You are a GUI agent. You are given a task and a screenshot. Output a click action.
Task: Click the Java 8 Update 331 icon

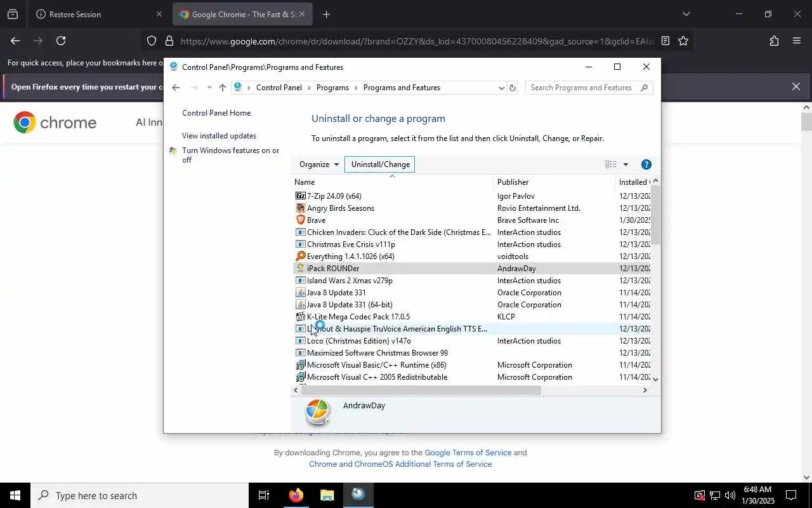[301, 293]
